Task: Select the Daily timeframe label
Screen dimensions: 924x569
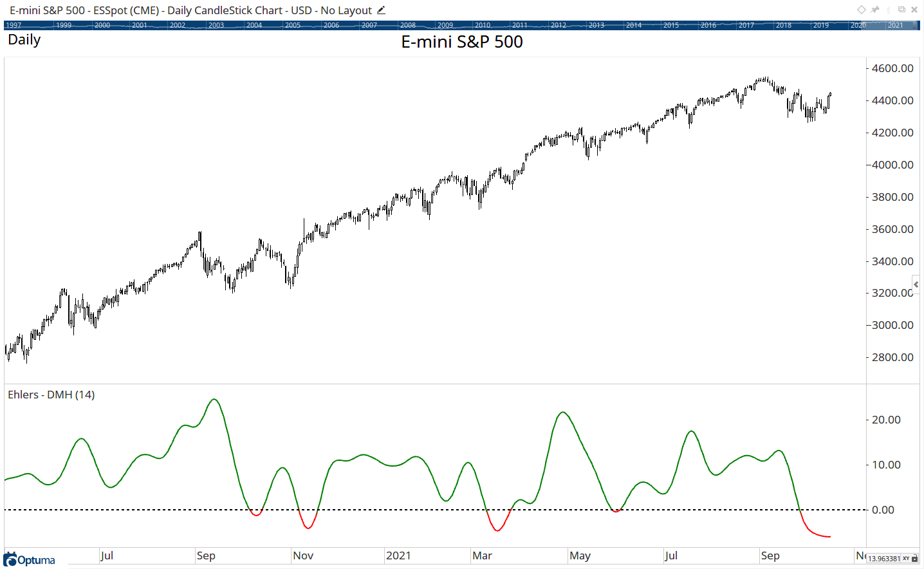Action: pyautogui.click(x=24, y=40)
